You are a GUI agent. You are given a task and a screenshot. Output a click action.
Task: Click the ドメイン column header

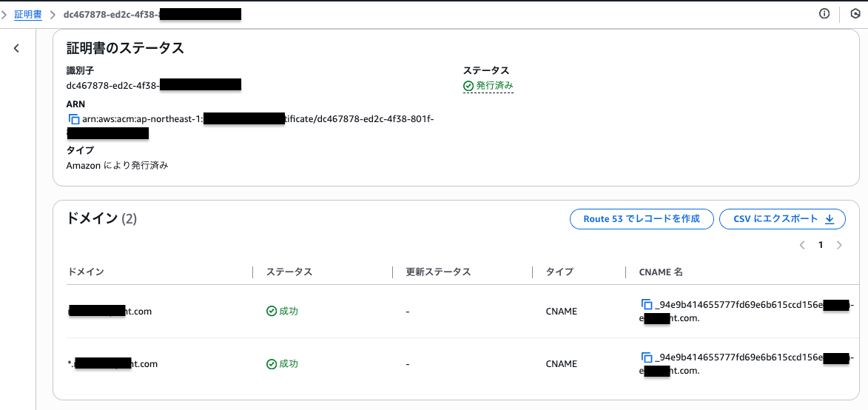pos(85,272)
